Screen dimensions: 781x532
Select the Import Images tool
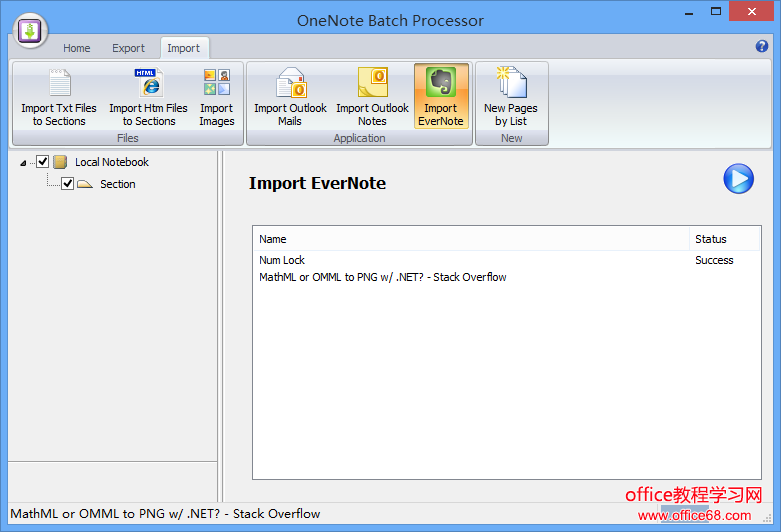coord(217,97)
